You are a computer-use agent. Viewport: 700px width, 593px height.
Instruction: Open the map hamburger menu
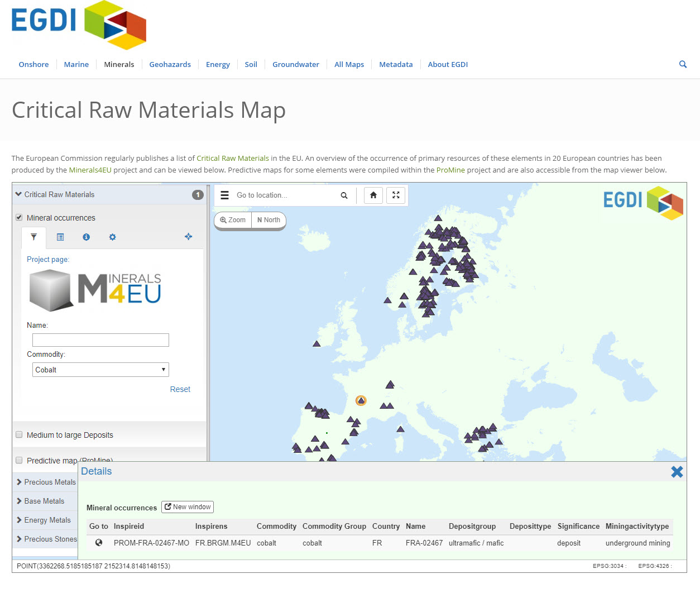tap(224, 195)
